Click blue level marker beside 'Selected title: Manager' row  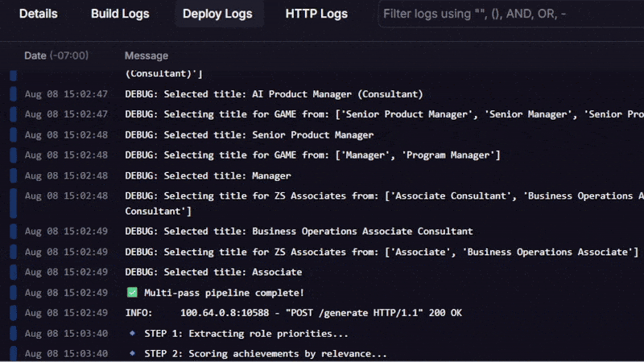pyautogui.click(x=13, y=175)
